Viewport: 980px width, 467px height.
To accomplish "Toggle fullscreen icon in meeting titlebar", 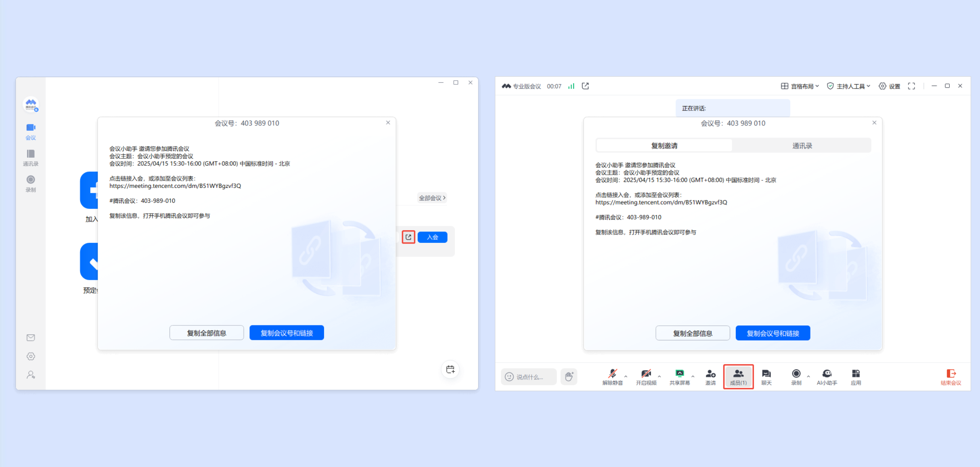I will (x=911, y=86).
